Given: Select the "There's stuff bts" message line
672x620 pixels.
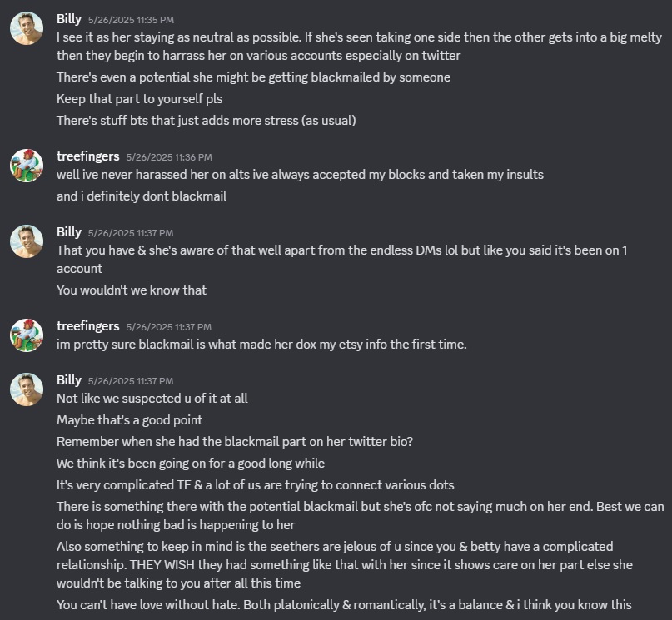Looking at the screenshot, I should (206, 121).
